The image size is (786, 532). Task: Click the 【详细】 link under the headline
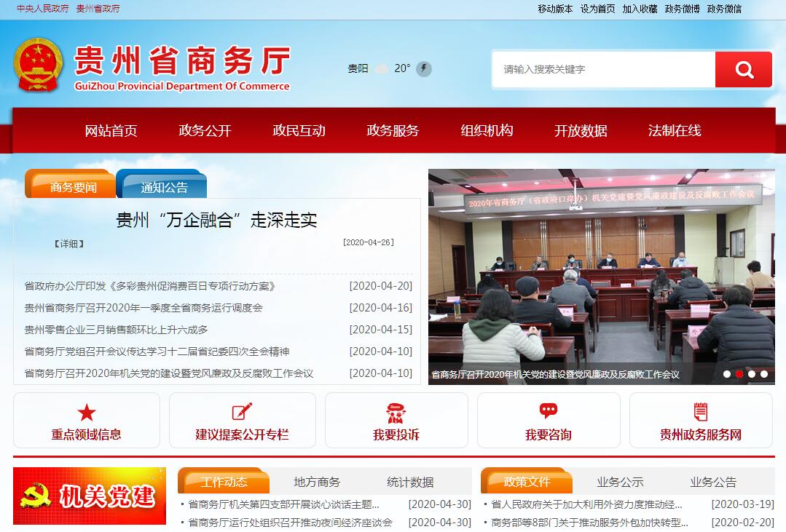pyautogui.click(x=68, y=244)
